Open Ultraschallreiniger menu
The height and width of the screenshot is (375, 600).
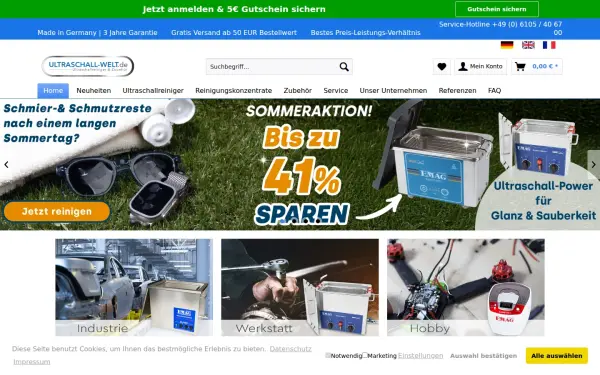click(x=153, y=91)
